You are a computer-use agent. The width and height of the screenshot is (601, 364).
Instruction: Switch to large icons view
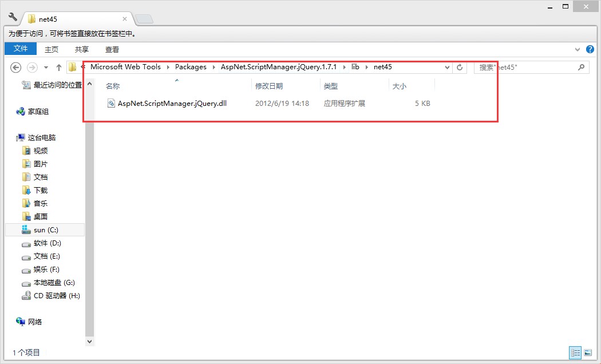click(x=588, y=353)
